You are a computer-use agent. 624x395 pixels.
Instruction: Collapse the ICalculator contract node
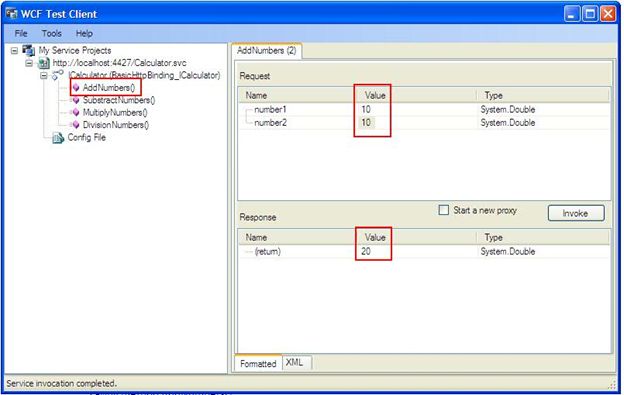coord(44,75)
